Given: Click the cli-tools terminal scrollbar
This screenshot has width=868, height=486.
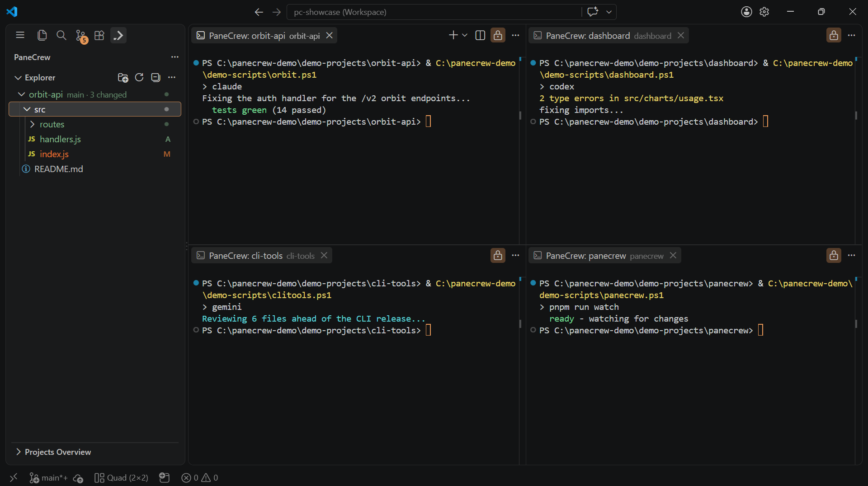Looking at the screenshot, I should 520,324.
